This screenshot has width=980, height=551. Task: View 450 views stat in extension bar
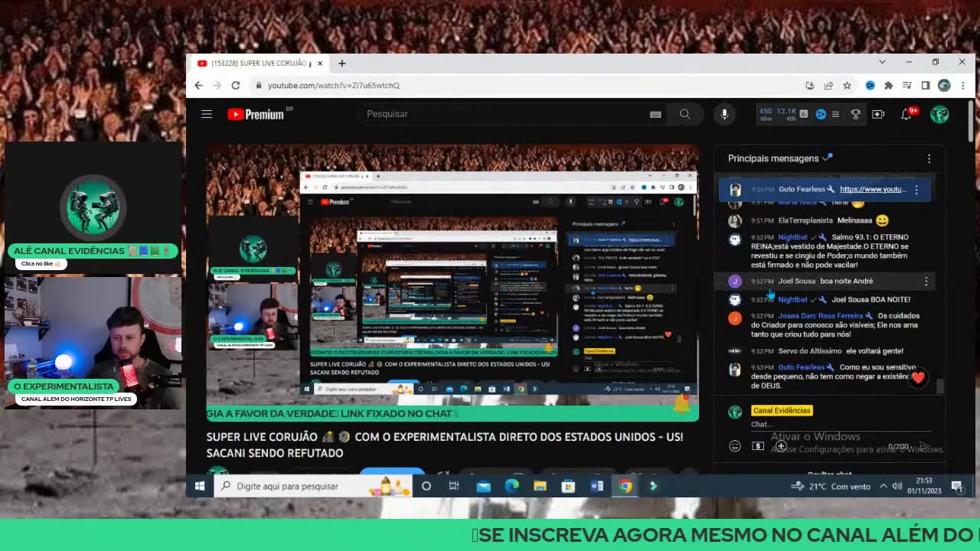[x=766, y=114]
